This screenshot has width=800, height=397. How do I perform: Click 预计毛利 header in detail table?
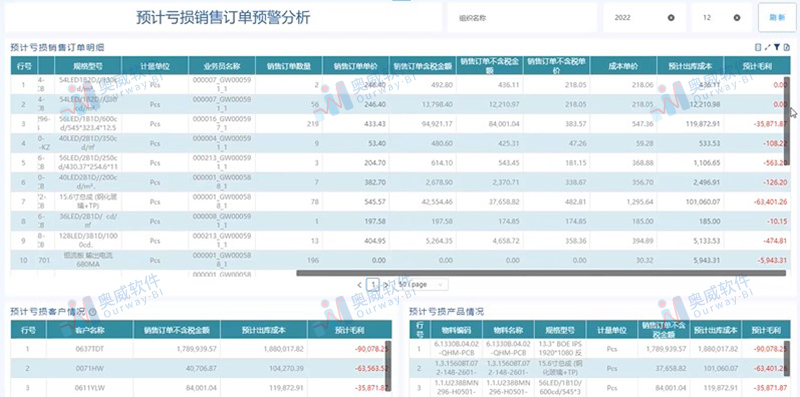pyautogui.click(x=757, y=66)
